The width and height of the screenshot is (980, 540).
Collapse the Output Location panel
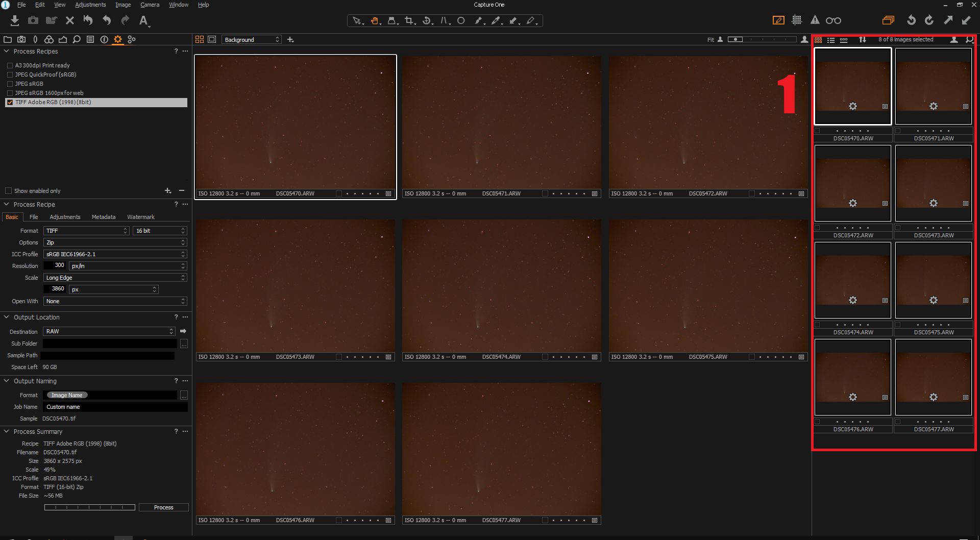(x=7, y=317)
